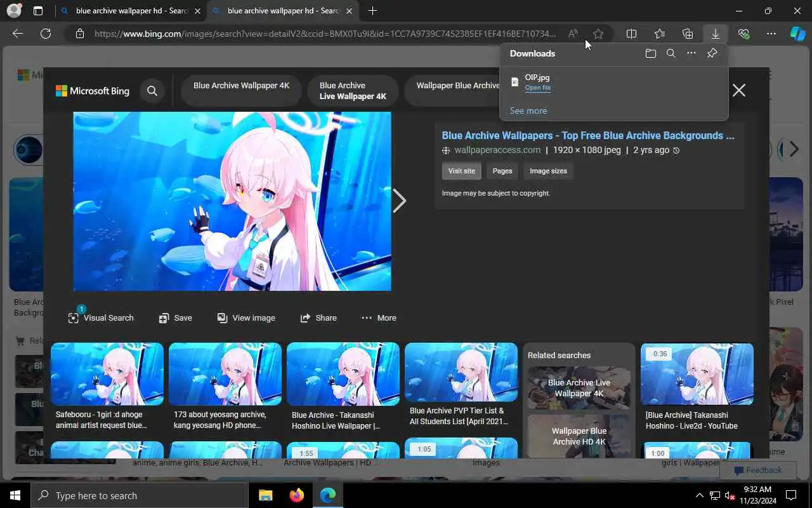Open Takanashi Hoshino Live Wallpaper thumbnail
The height and width of the screenshot is (508, 812).
point(343,374)
